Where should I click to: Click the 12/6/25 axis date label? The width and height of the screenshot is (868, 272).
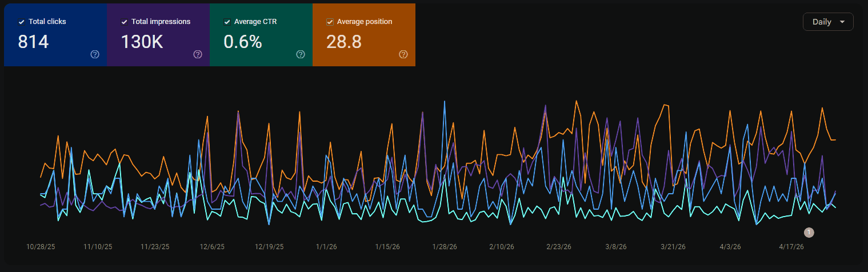pos(212,247)
